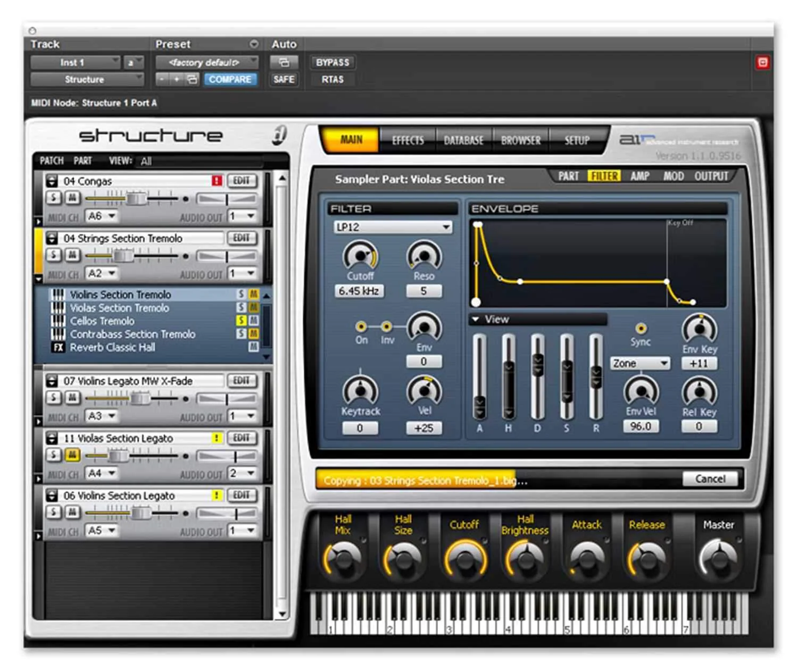798x672 pixels.
Task: Click the red target icon in the plug-in header
Action: coord(762,63)
